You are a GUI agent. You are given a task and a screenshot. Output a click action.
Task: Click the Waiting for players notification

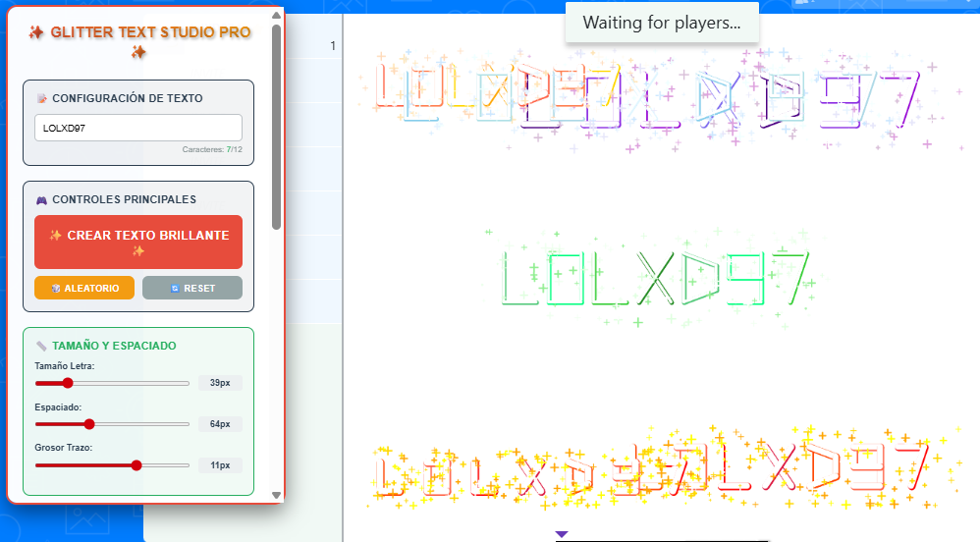(662, 23)
